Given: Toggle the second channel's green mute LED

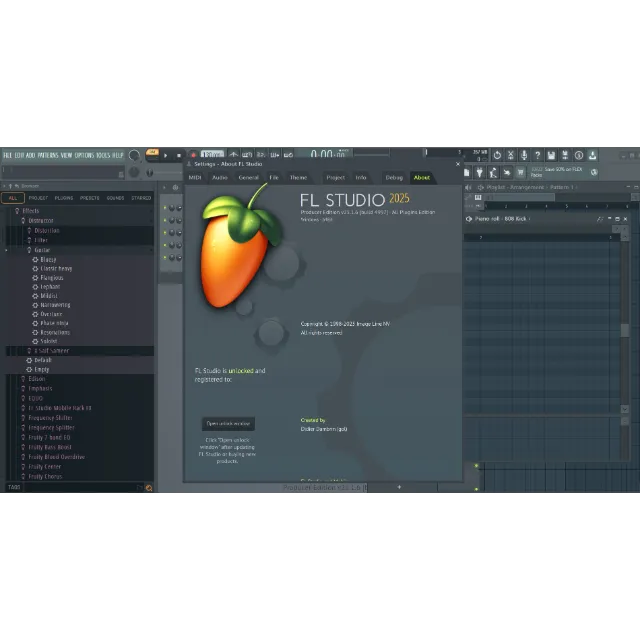Looking at the screenshot, I should click(x=165, y=220).
